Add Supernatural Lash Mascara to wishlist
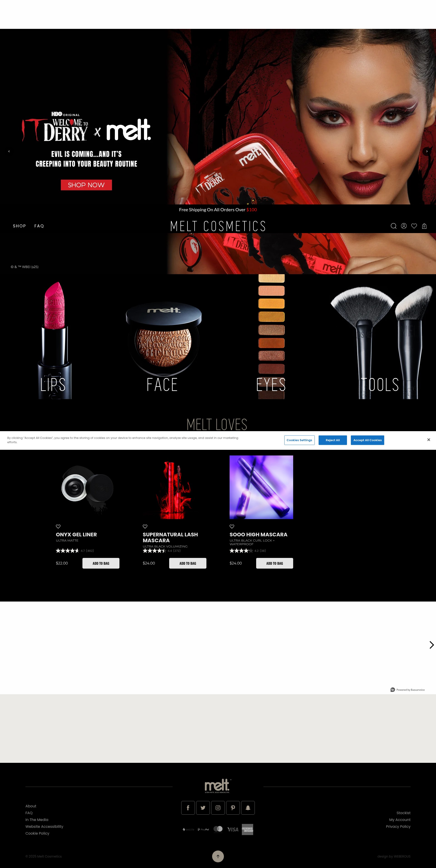This screenshot has height=868, width=436. [145, 526]
